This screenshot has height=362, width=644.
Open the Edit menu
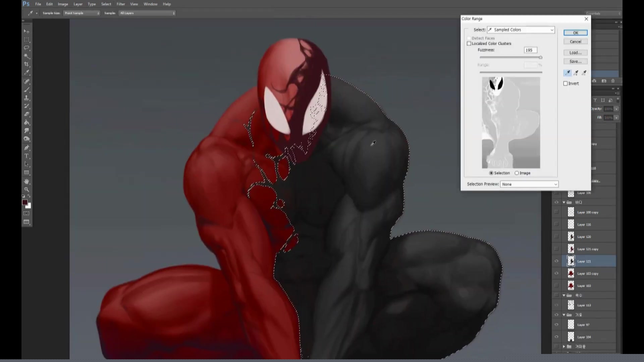click(x=49, y=4)
